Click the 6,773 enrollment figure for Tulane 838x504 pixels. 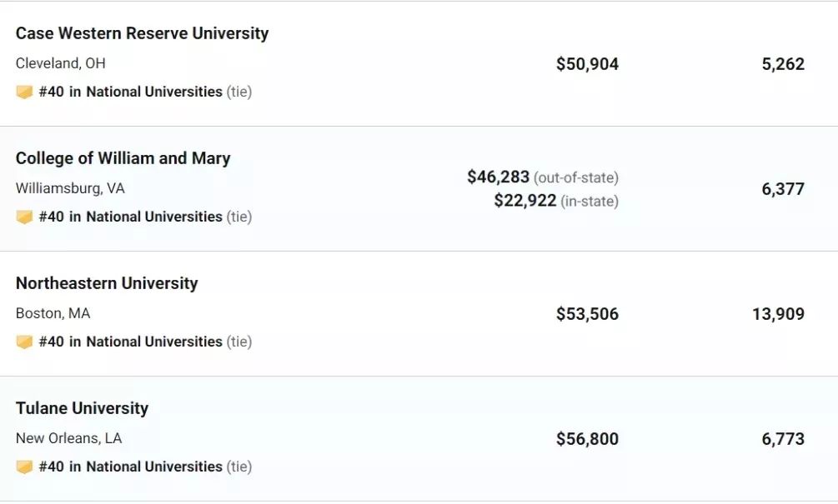click(x=783, y=439)
